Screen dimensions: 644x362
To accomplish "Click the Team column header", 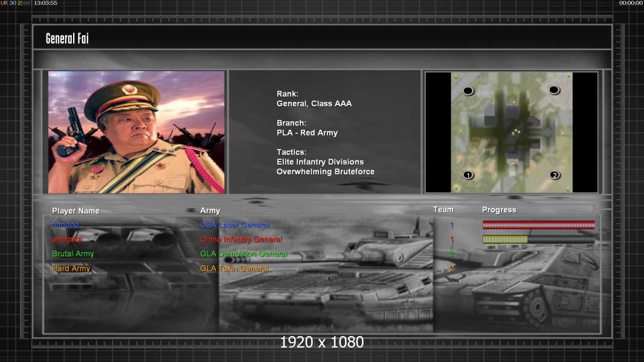I will (x=443, y=209).
